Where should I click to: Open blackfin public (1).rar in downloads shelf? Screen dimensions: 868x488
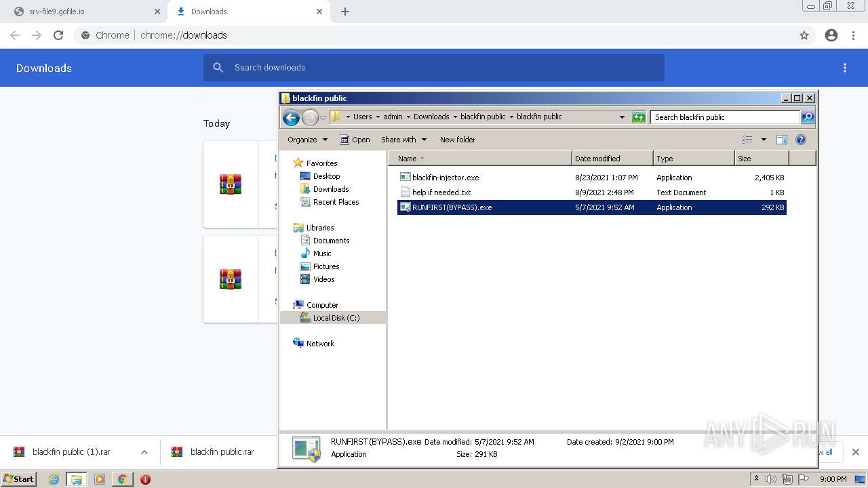click(x=62, y=452)
